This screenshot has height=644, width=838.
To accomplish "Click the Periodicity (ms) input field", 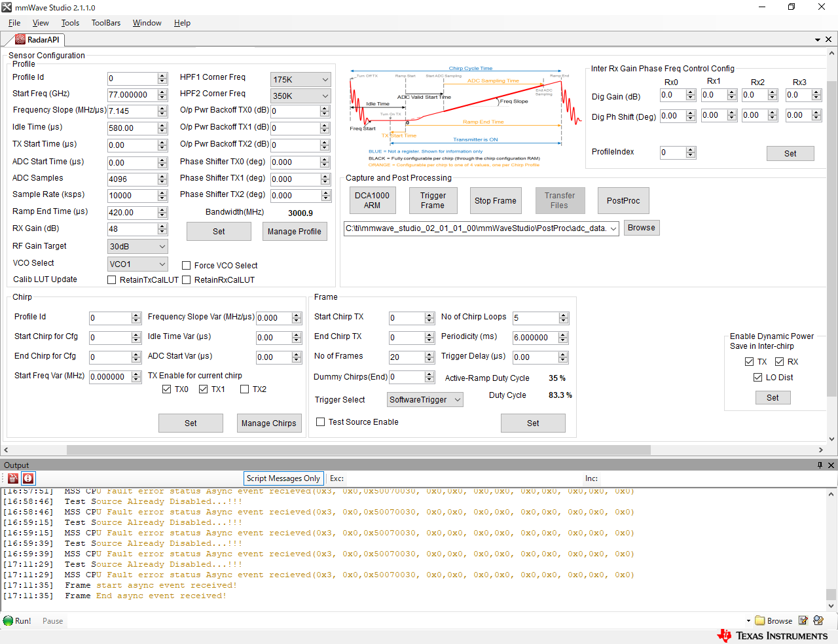I will click(x=536, y=338).
